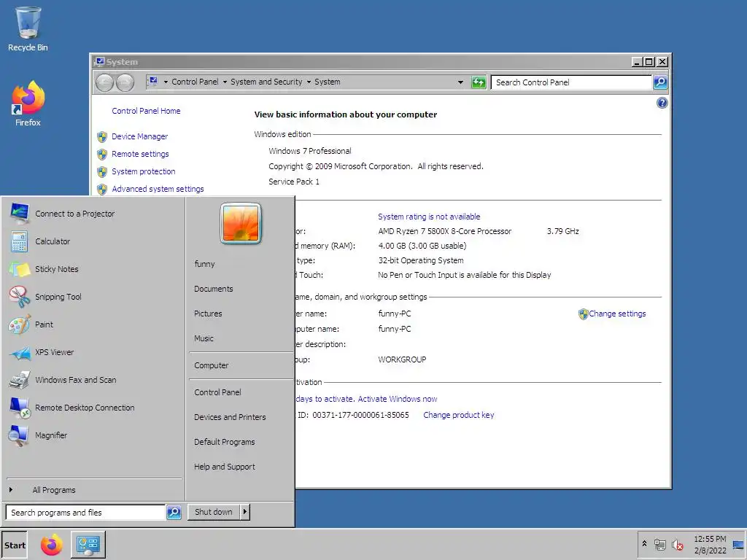Click Control Panel in the address breadcrumb
747x560 pixels.
point(195,82)
